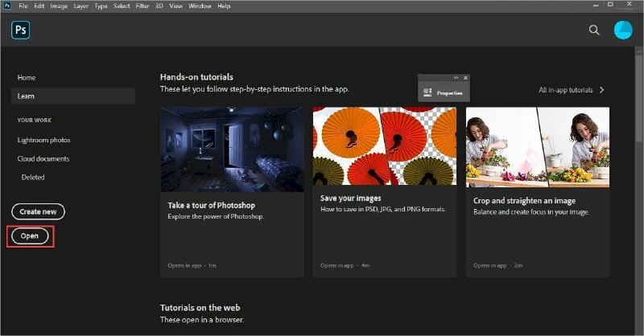This screenshot has height=336, width=644.
Task: Show Deleted documents
Action: (33, 177)
